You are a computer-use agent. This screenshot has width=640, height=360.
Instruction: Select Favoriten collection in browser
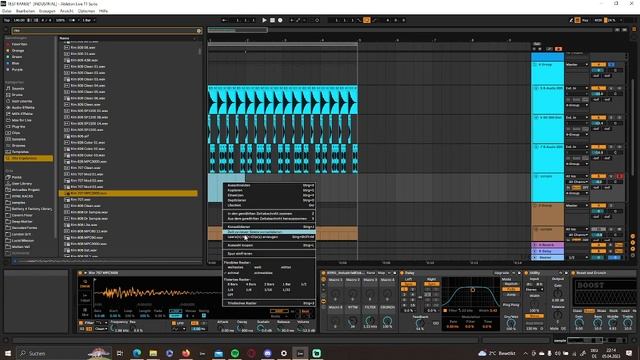click(x=19, y=44)
